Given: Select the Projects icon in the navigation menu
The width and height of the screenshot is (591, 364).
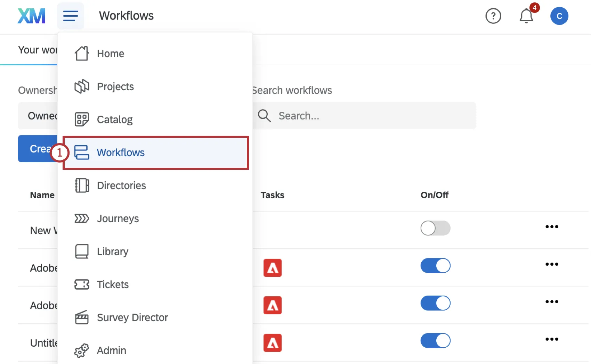Looking at the screenshot, I should click(x=81, y=86).
